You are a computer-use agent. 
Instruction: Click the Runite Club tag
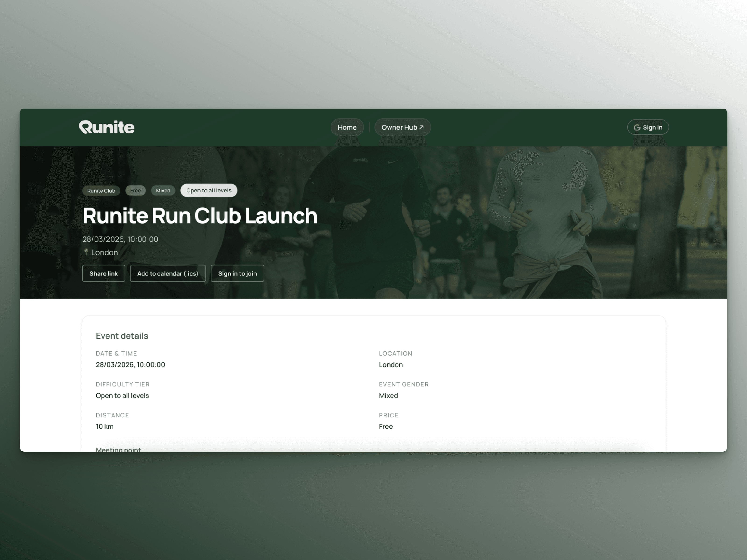(x=101, y=191)
